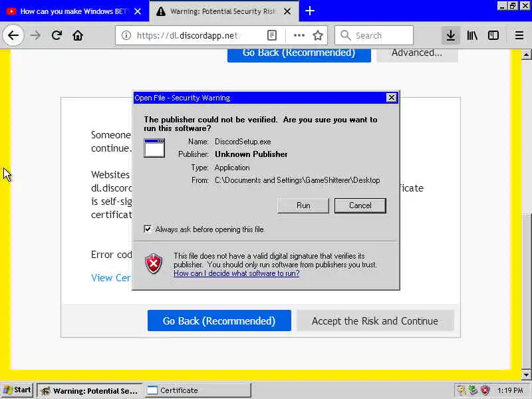Show site information icon in address bar
The width and height of the screenshot is (532, 399).
(x=126, y=35)
